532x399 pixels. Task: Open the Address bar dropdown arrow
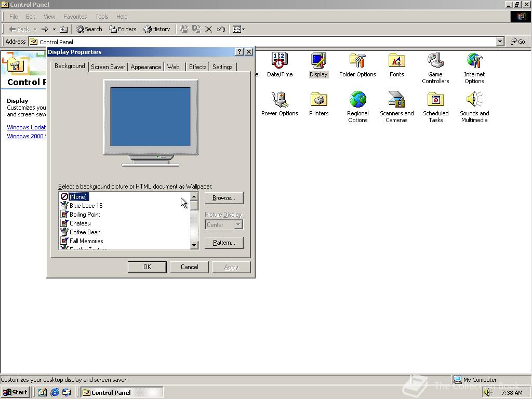pyautogui.click(x=500, y=42)
